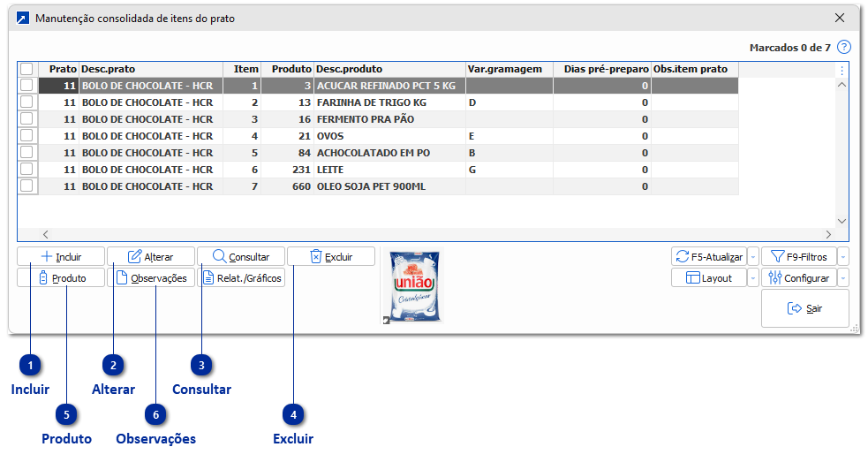The height and width of the screenshot is (462, 868).
Task: Click the Consultar button
Action: 241,256
